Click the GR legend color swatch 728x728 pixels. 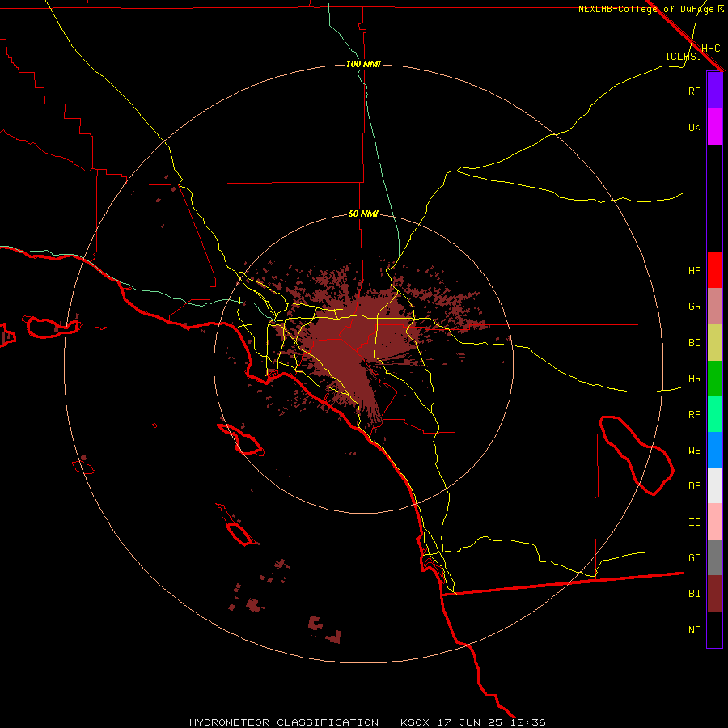[714, 307]
